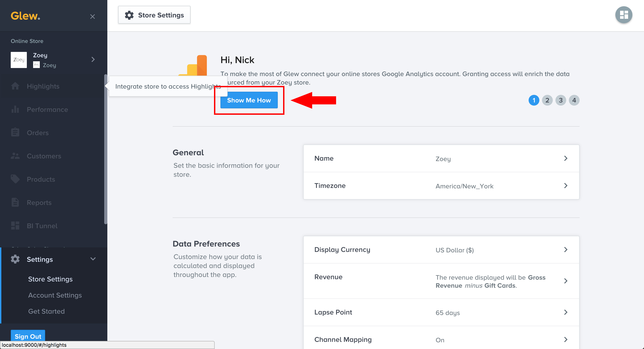644x349 pixels.
Task: Click the Reports document icon
Action: point(15,202)
